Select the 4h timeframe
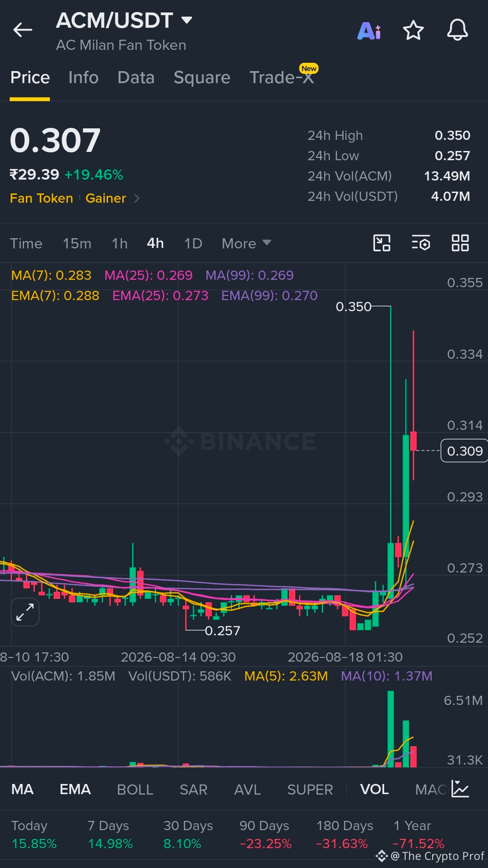 (x=155, y=243)
